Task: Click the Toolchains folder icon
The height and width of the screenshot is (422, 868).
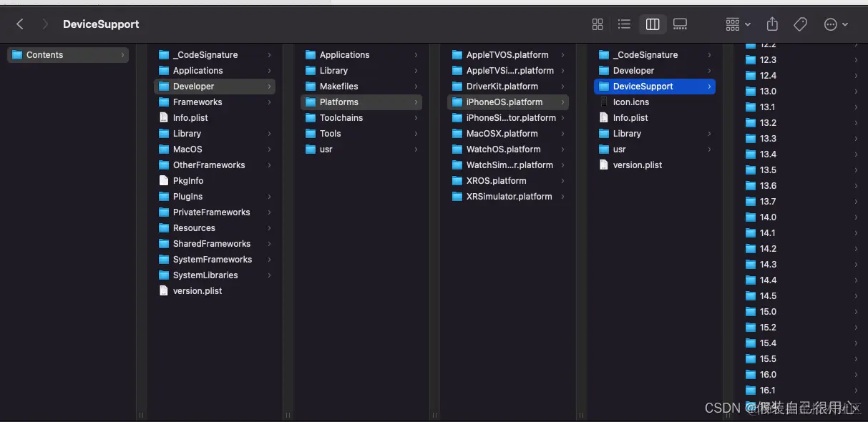Action: click(x=311, y=118)
